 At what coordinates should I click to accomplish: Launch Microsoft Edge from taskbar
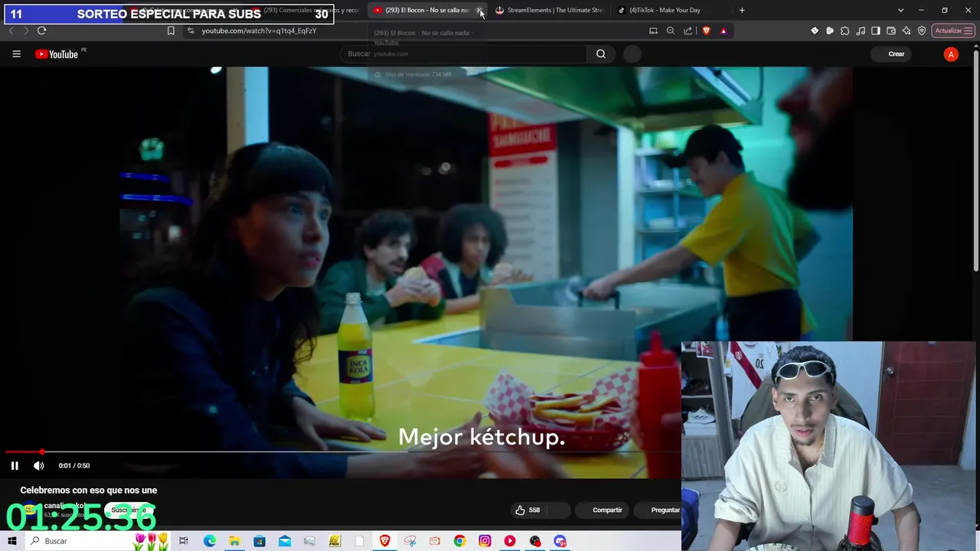click(209, 541)
